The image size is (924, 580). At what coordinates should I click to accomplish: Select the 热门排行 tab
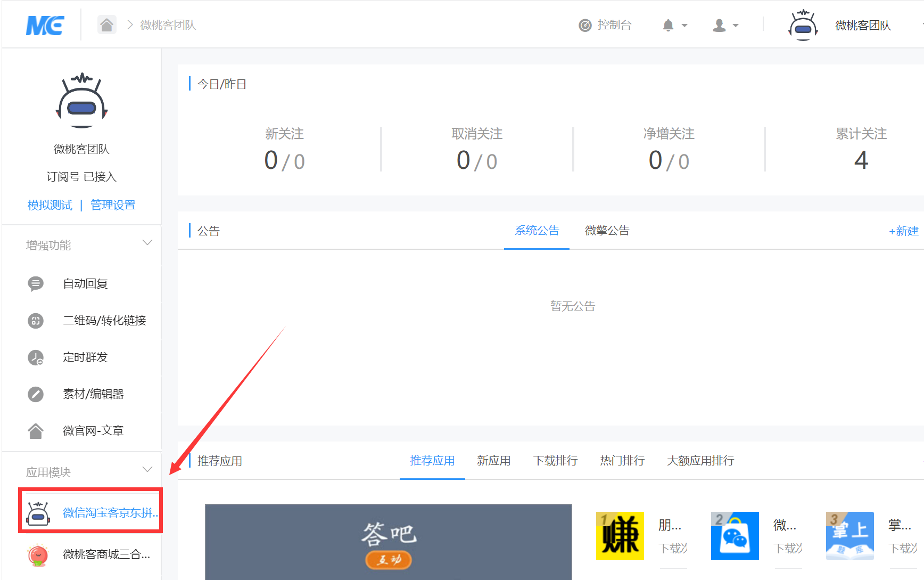pyautogui.click(x=623, y=461)
